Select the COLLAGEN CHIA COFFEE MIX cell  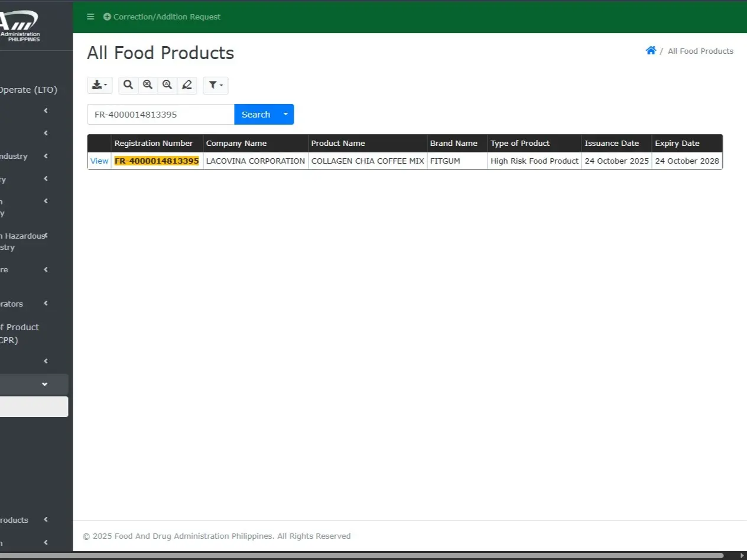[368, 161]
